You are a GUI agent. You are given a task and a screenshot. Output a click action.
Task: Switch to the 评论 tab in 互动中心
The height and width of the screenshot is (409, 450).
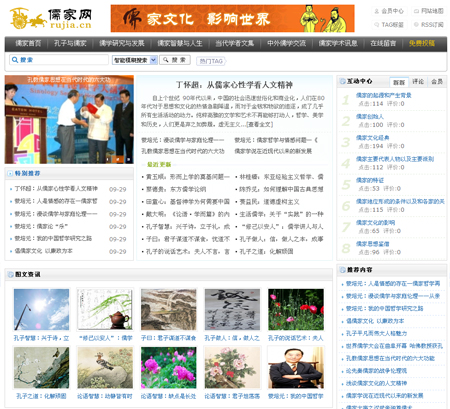click(x=418, y=81)
